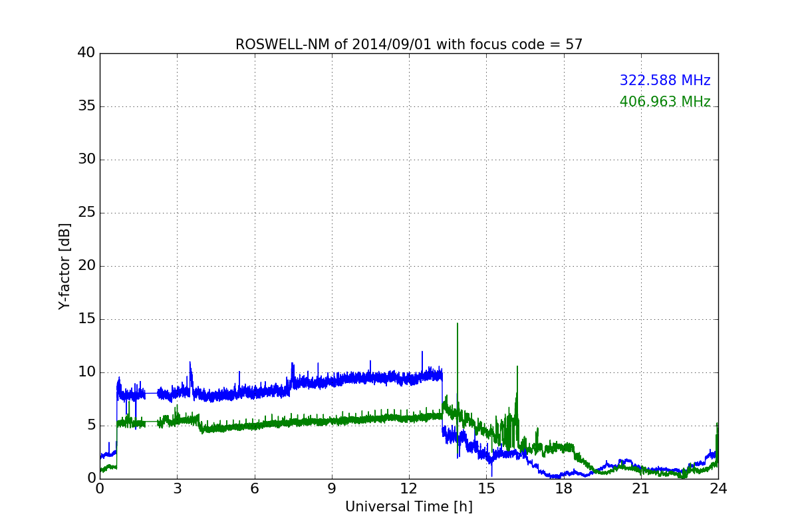798x532 pixels.
Task: Select the blue 322.588 MHz legend label
Action: (665, 80)
